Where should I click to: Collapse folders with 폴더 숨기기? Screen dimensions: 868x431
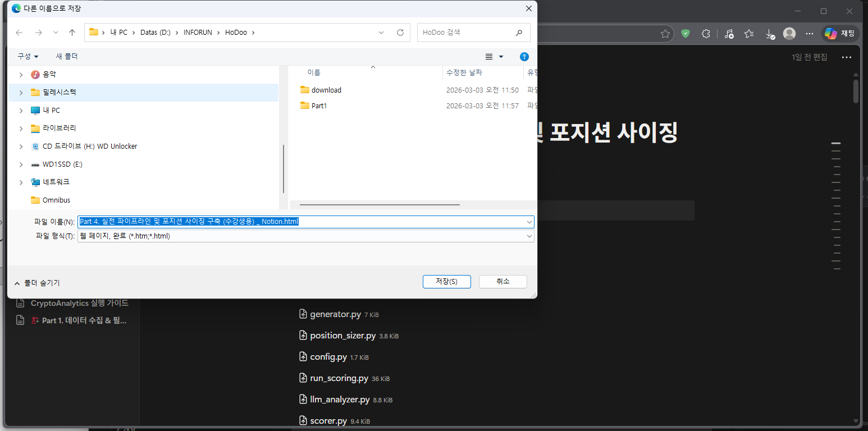(37, 283)
